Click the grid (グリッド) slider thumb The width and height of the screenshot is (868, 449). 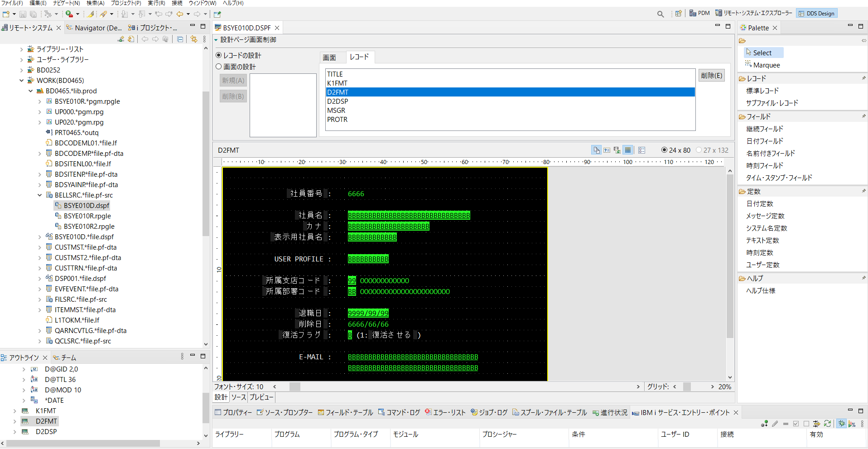[x=687, y=386]
